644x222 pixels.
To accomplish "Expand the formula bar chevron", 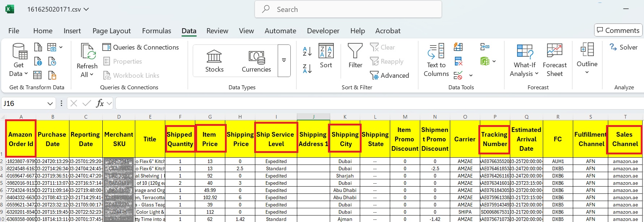I will (x=110, y=104).
